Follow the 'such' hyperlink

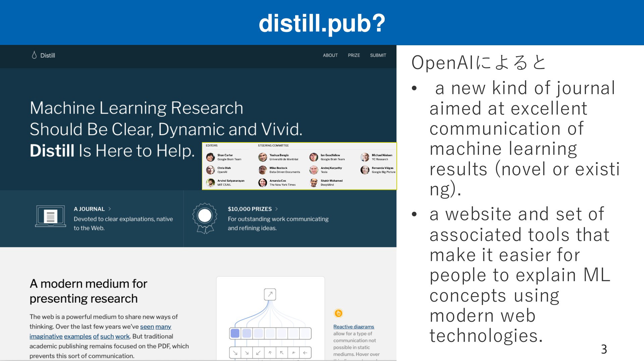pyautogui.click(x=107, y=336)
